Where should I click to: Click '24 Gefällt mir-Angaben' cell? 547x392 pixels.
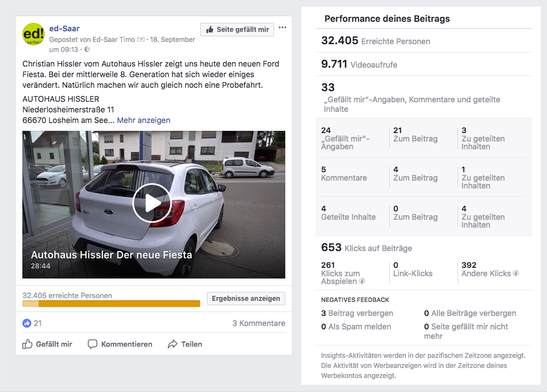pyautogui.click(x=345, y=139)
